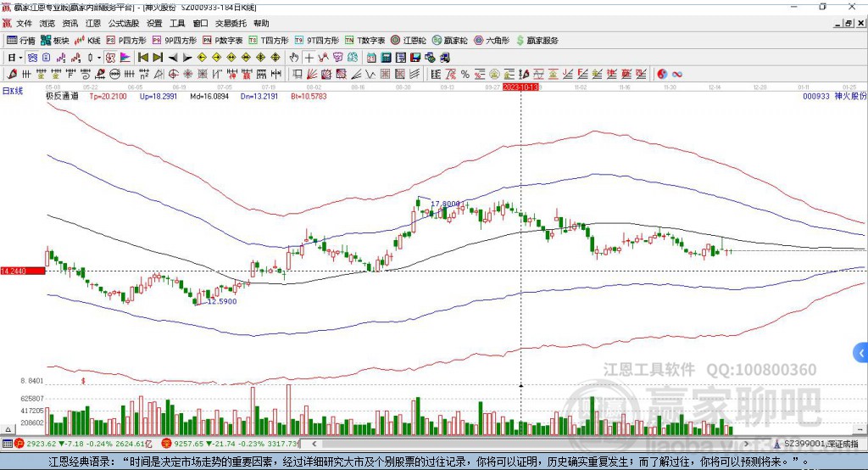The width and height of the screenshot is (868, 470).
Task: Click the blue infinity loop icon
Action: tap(677, 75)
